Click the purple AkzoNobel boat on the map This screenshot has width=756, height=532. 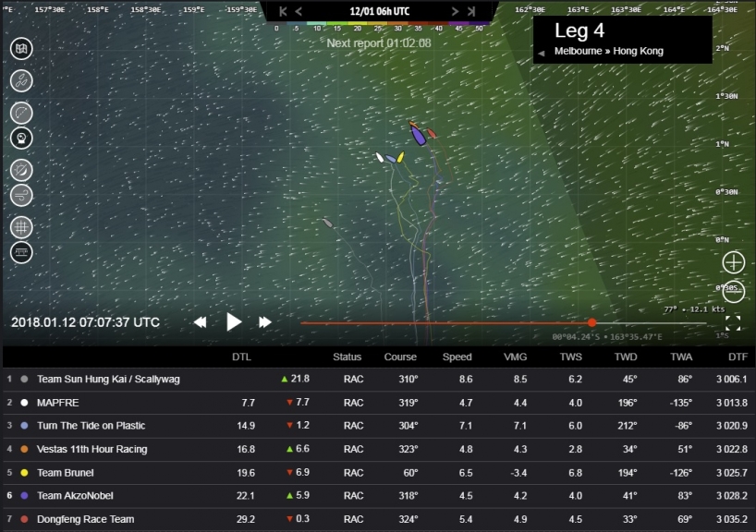coord(418,135)
